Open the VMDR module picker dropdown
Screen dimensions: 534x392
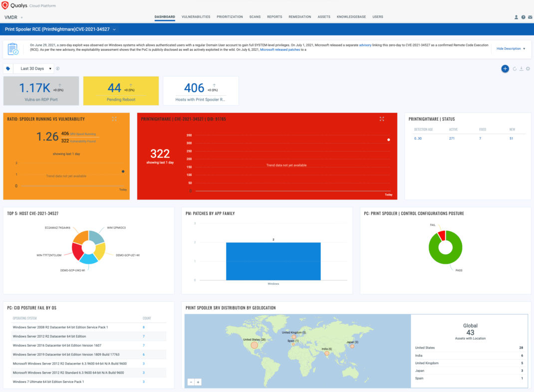click(x=13, y=17)
